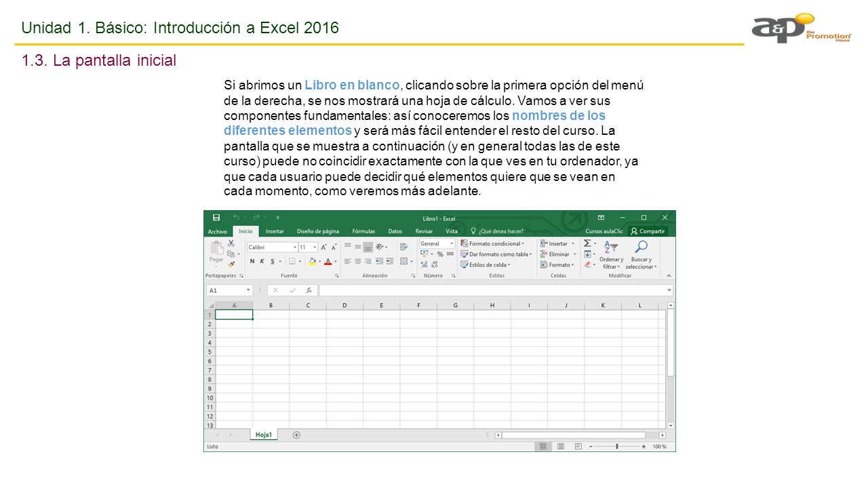Click the Compartir share button
This screenshot has width=868, height=488.
(x=648, y=231)
